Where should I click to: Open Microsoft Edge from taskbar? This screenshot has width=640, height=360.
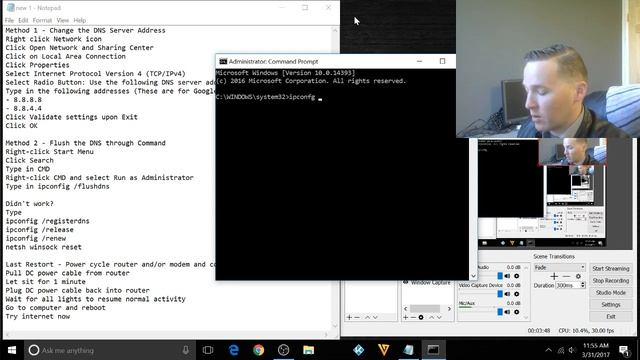[234, 350]
